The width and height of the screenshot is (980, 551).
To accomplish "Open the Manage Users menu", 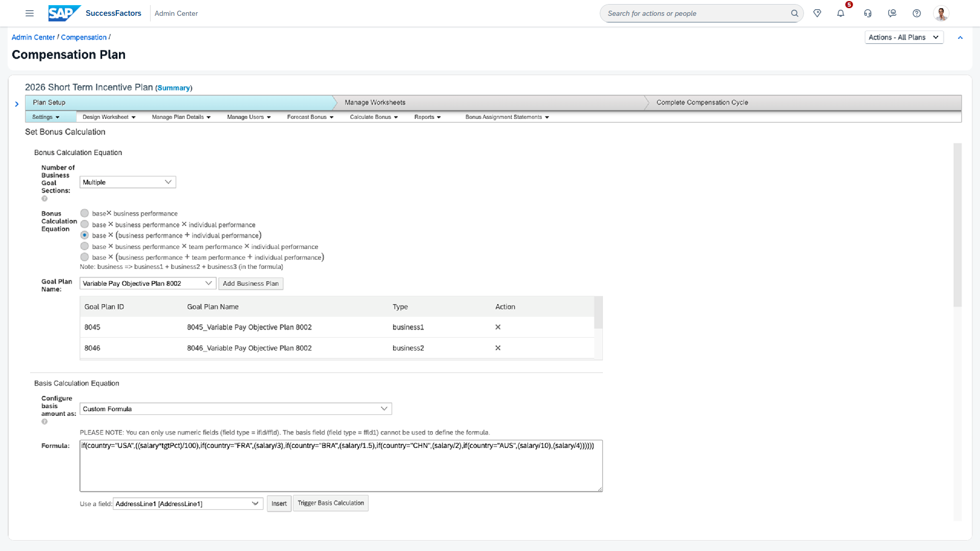I will coord(249,117).
